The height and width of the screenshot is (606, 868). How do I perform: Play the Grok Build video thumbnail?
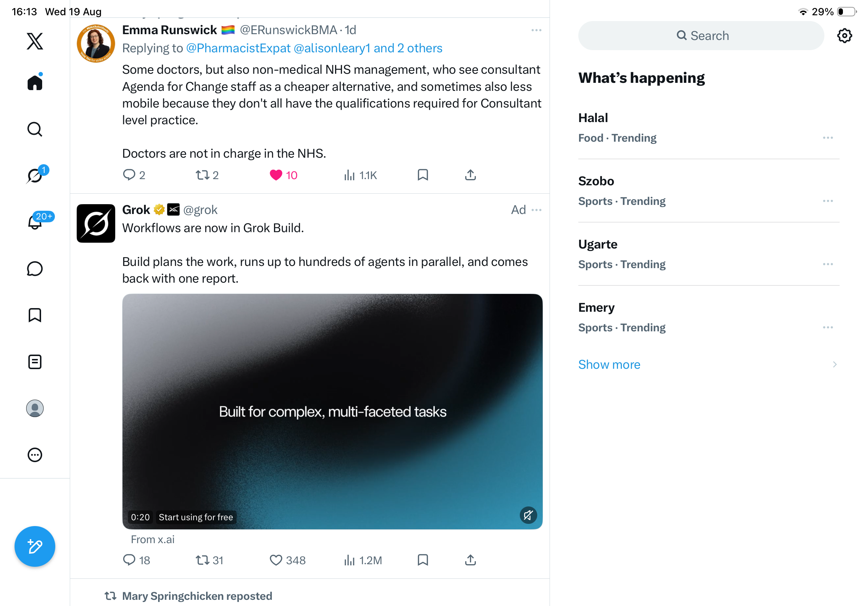pos(332,411)
